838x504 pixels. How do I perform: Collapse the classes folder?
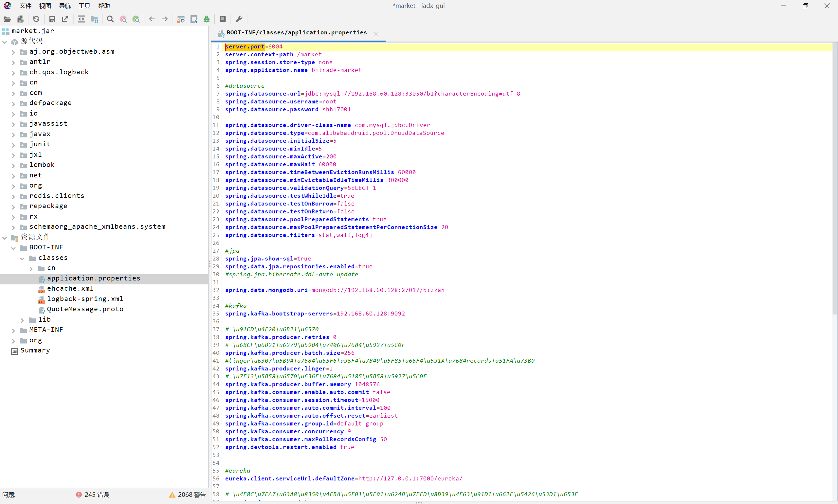pos(22,259)
